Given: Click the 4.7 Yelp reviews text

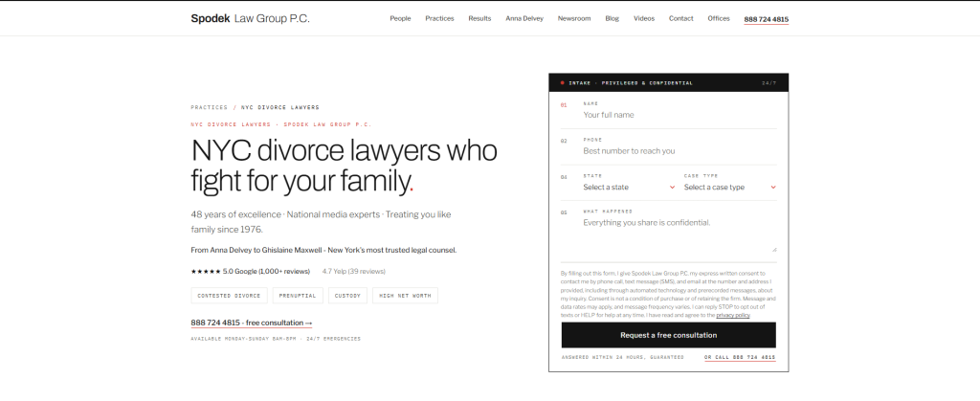Looking at the screenshot, I should tap(354, 272).
